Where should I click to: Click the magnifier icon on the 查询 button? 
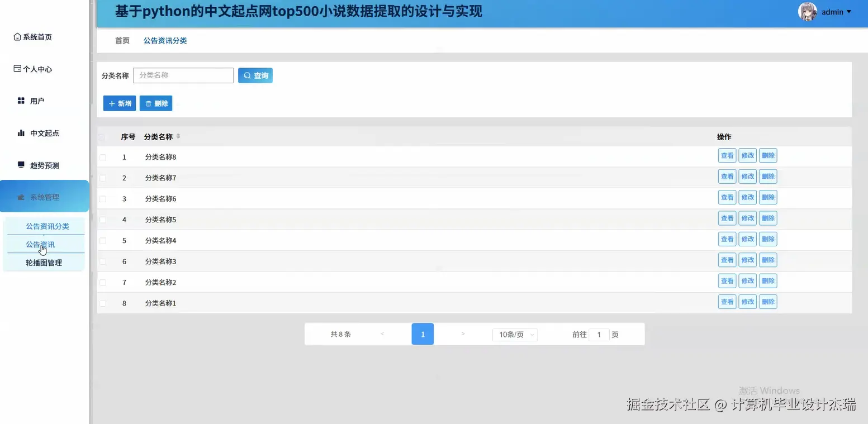coord(246,75)
